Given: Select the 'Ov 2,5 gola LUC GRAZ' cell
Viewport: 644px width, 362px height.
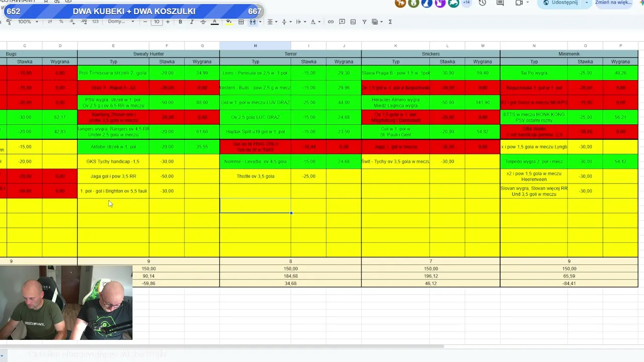Looking at the screenshot, I should (255, 117).
